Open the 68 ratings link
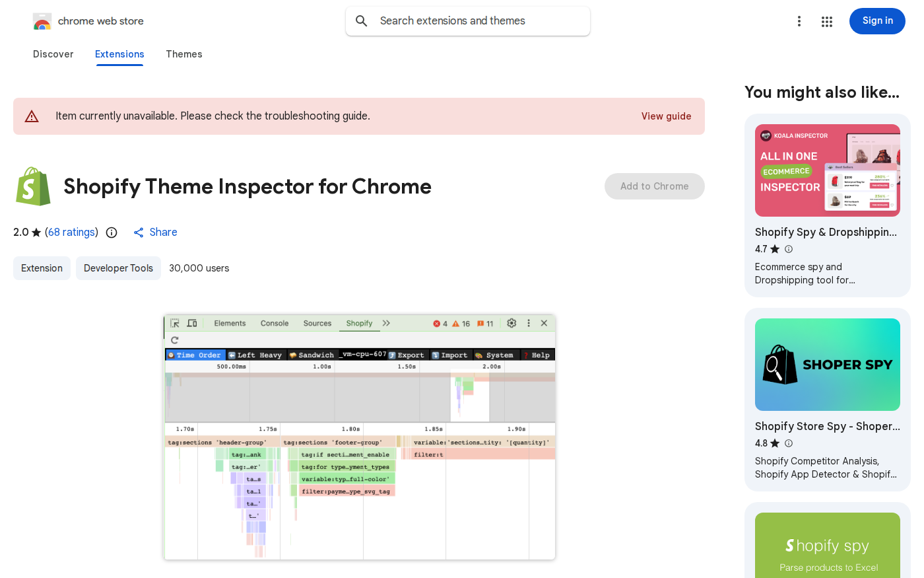 click(71, 233)
